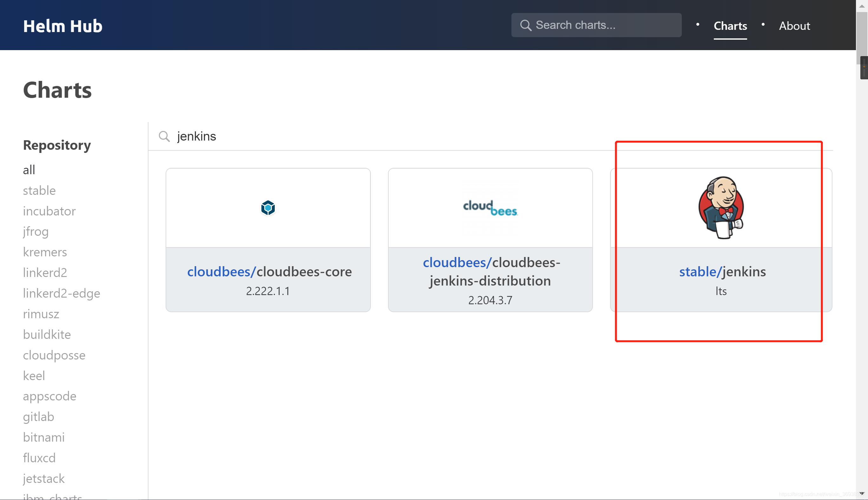Open the About nav tab
Image resolution: width=868 pixels, height=500 pixels.
coord(794,26)
